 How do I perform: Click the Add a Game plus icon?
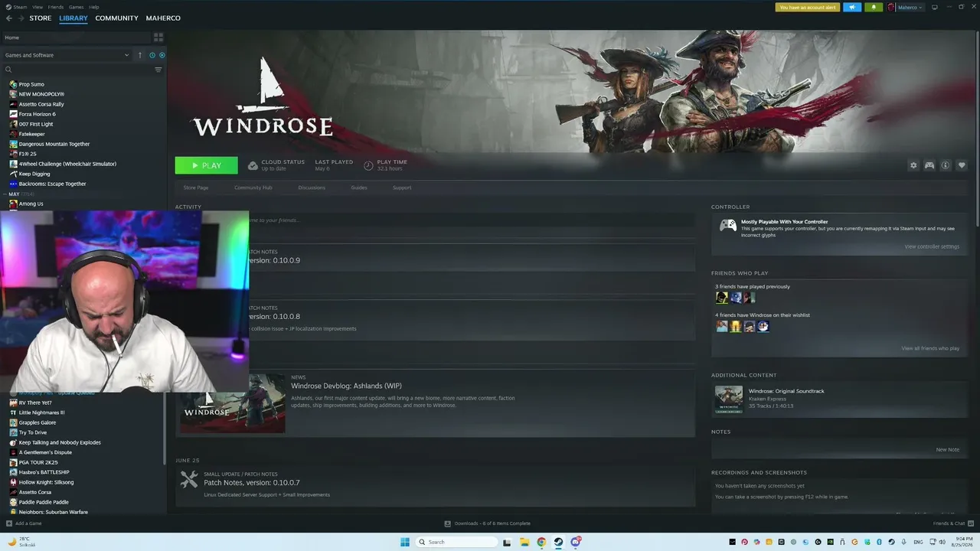point(9,523)
